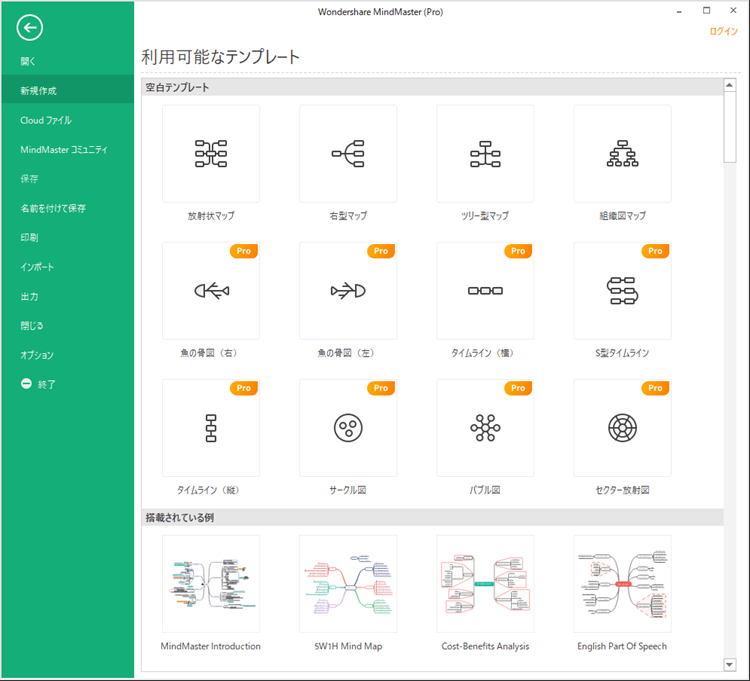Open the 開く menu item
The height and width of the screenshot is (681, 750).
[x=30, y=61]
